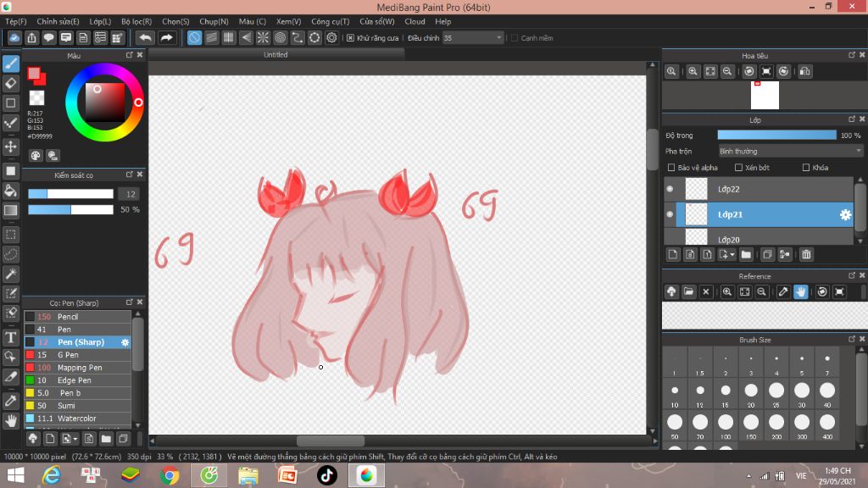This screenshot has width=868, height=488.
Task: Switch to Untitled canvas tab
Action: [x=275, y=54]
